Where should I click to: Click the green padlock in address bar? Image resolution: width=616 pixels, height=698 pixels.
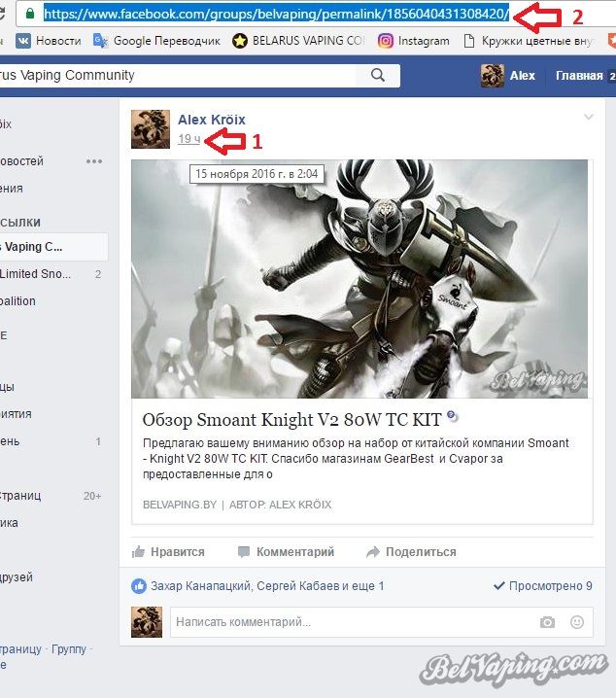click(x=30, y=14)
